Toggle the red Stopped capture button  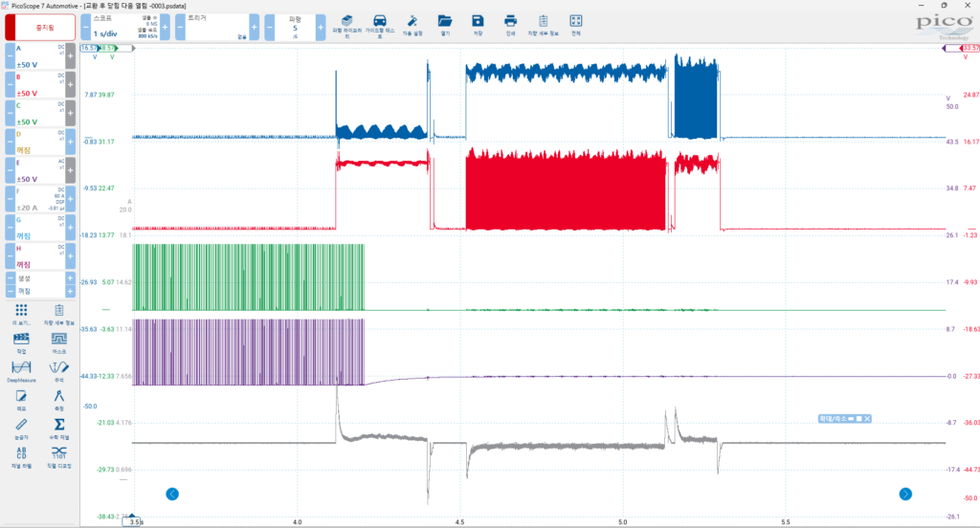(38, 27)
